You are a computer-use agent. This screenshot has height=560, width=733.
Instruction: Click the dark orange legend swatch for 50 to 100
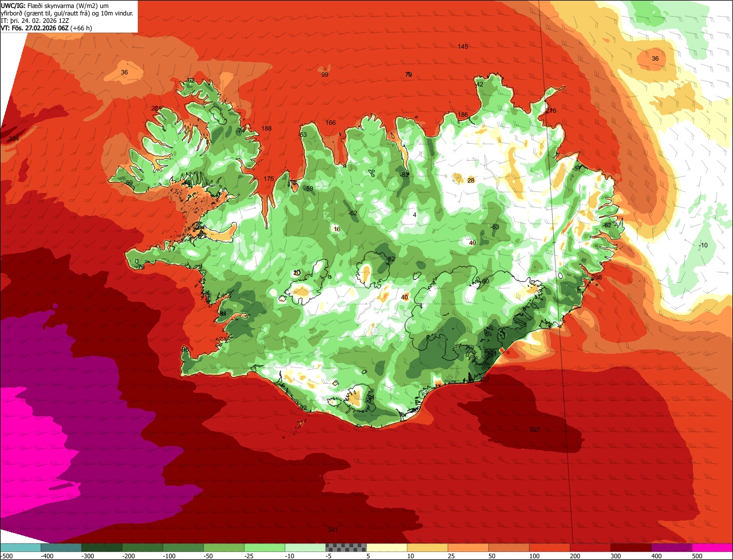(x=509, y=547)
